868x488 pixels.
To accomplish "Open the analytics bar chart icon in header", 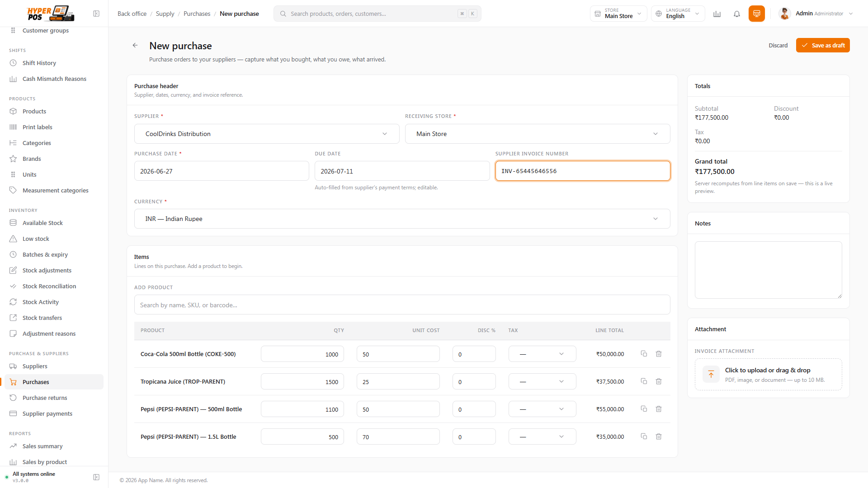I will click(x=717, y=14).
